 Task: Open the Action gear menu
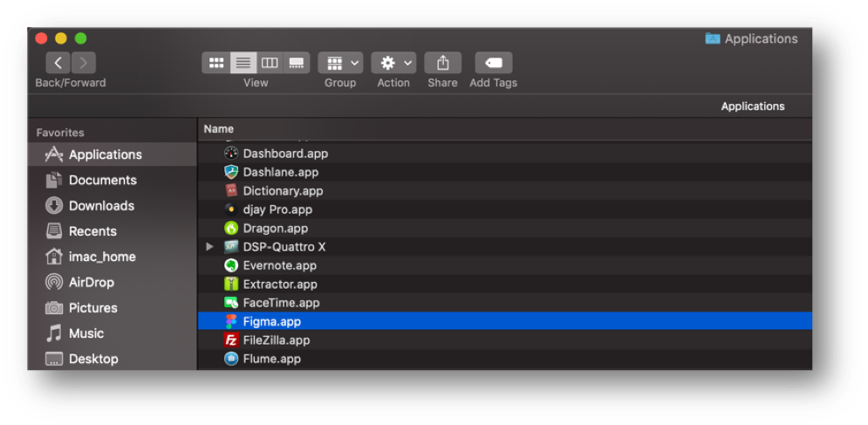tap(393, 63)
